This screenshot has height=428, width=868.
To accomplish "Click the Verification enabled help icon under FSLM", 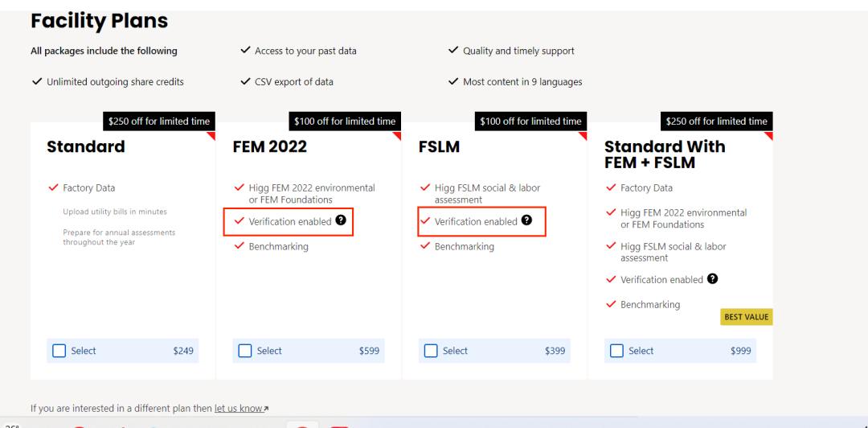I will click(x=526, y=220).
